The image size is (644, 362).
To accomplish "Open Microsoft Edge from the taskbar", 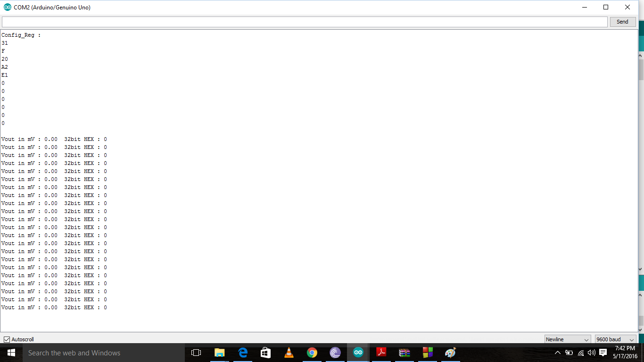I will (243, 353).
